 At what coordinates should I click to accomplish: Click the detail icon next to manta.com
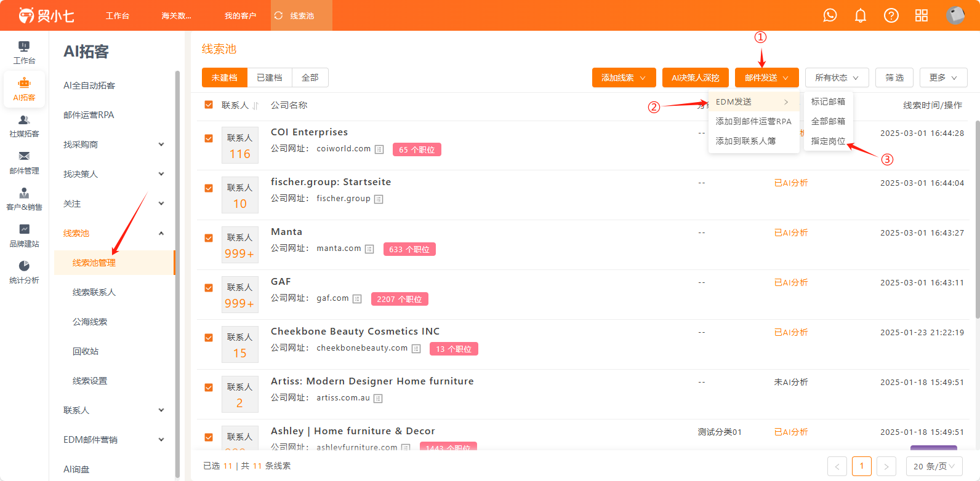pyautogui.click(x=369, y=249)
